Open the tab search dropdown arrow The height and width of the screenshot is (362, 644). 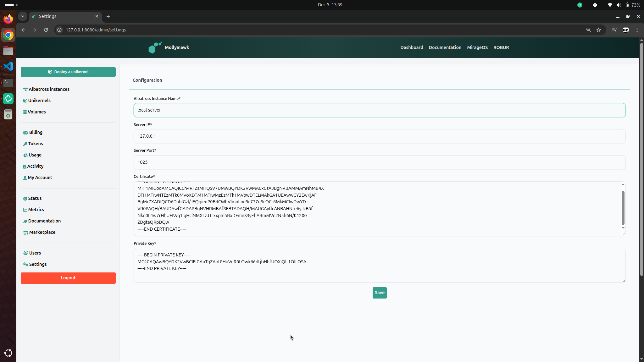click(x=23, y=16)
